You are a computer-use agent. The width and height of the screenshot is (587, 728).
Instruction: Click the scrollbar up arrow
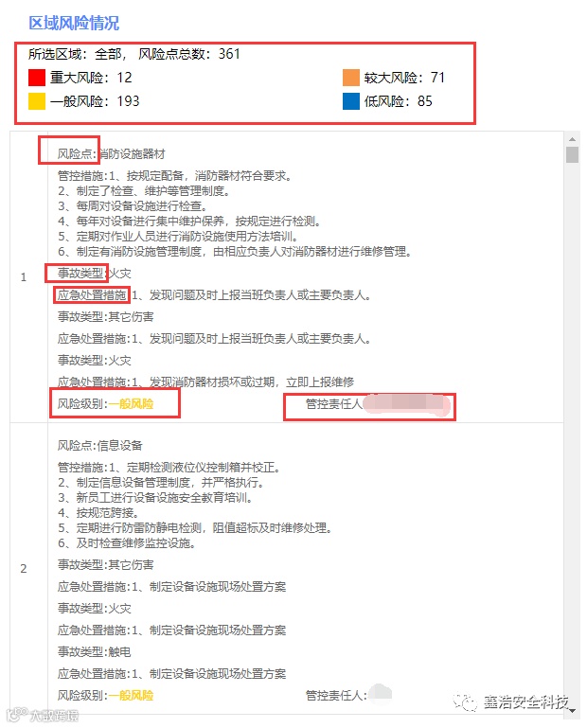(572, 139)
